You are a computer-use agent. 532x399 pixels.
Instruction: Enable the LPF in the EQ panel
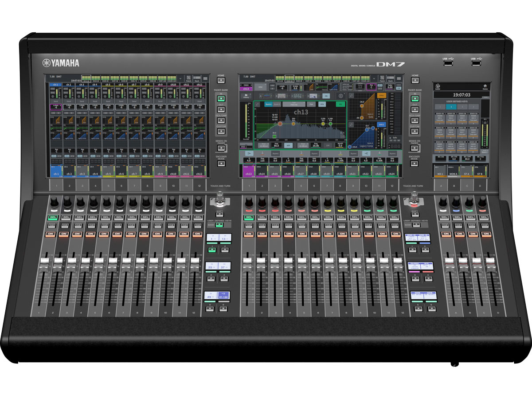328,145
